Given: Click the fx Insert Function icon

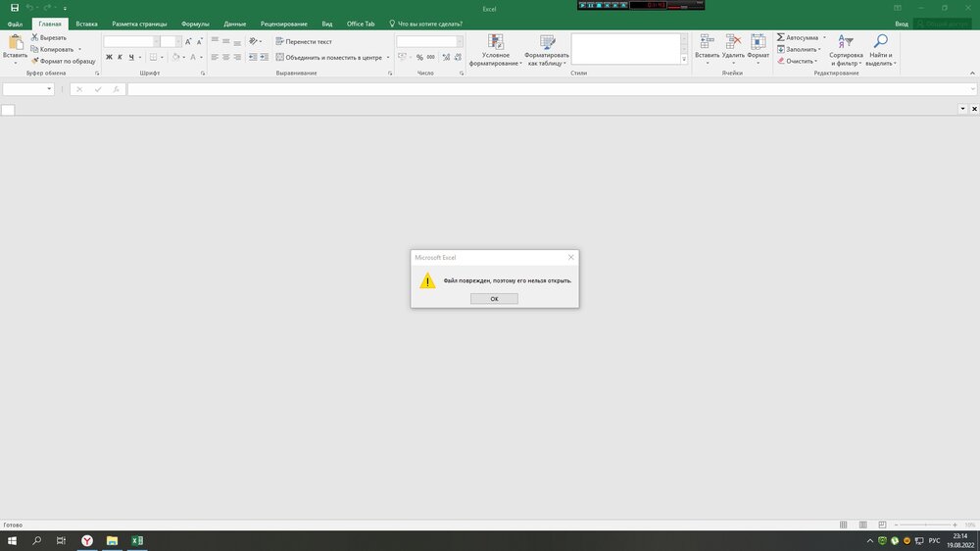Looking at the screenshot, I should 117,89.
